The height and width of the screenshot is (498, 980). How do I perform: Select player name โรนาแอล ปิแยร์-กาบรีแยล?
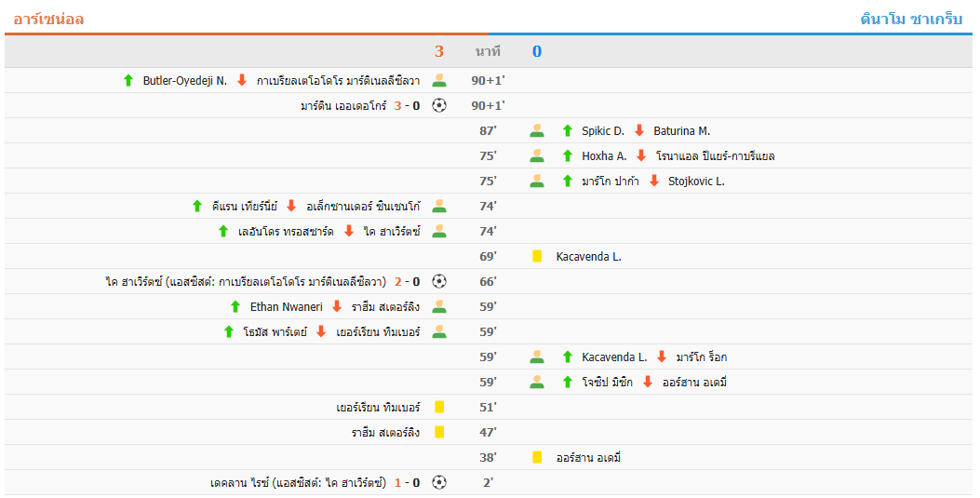pyautogui.click(x=716, y=155)
